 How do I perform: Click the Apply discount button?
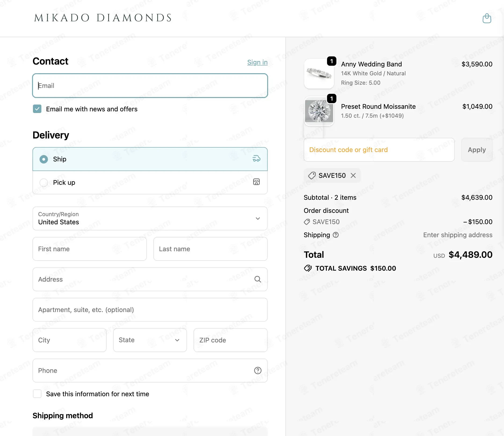coord(477,150)
